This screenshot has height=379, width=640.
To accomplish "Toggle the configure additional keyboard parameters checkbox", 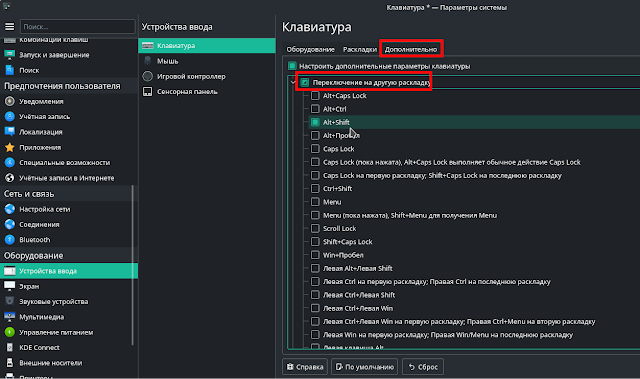I will coord(292,66).
